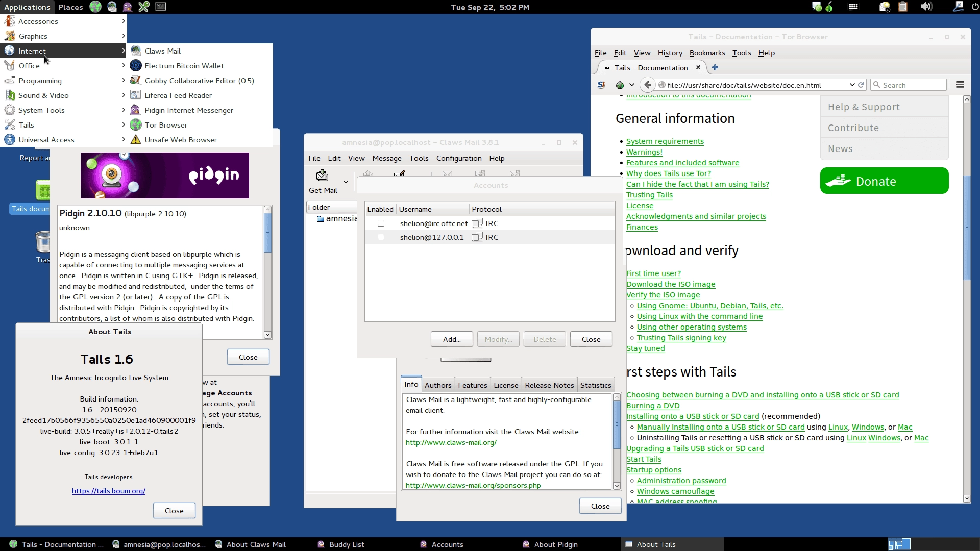Open the Bookmarks menu in Tor Browser
This screenshot has height=551, width=980.
click(x=707, y=53)
